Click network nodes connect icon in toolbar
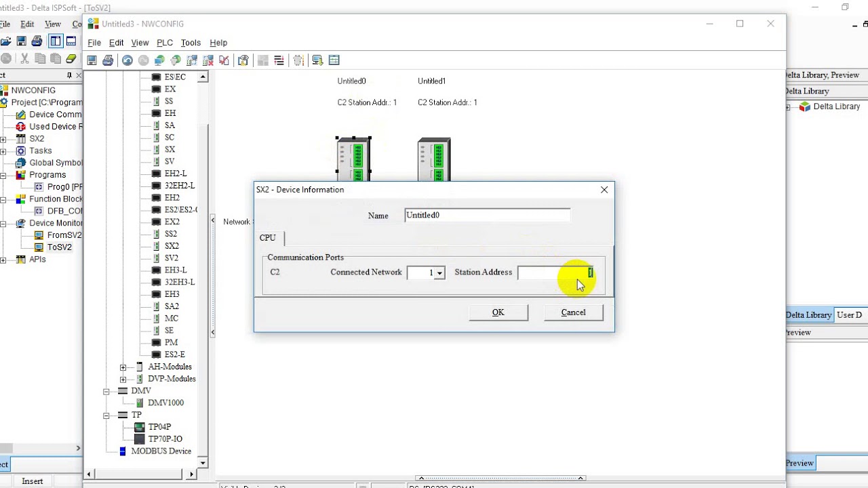This screenshot has width=868, height=488. click(x=192, y=60)
